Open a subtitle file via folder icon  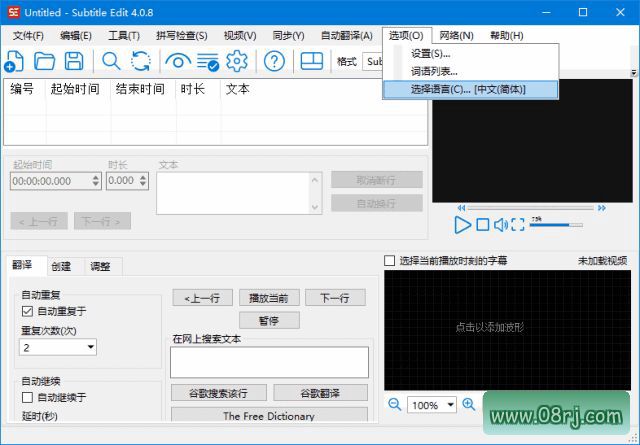(44, 61)
